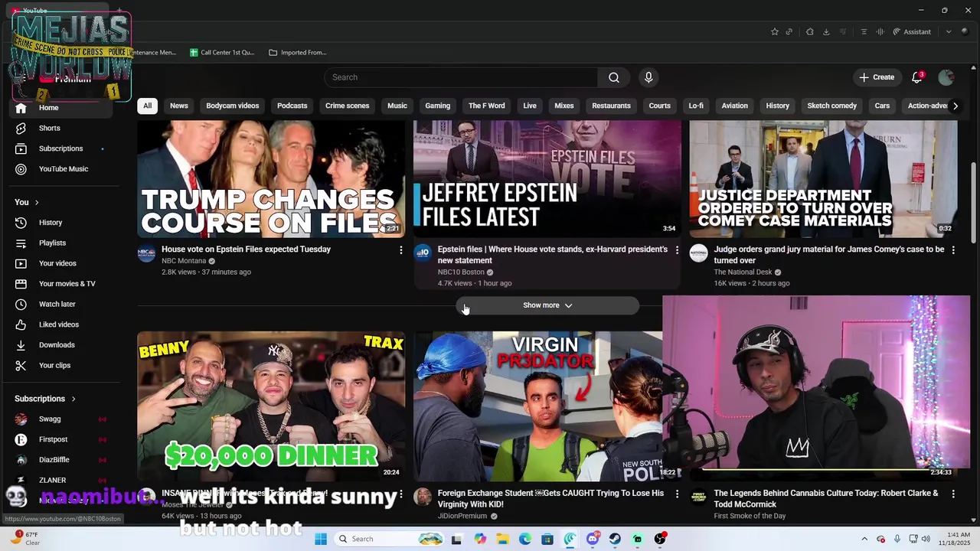The image size is (980, 551).
Task: Click The National Desk channel avatar
Action: (699, 254)
